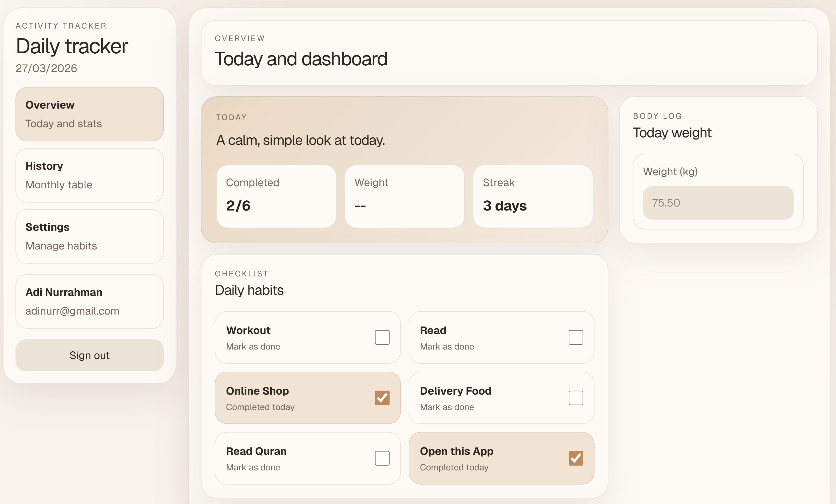This screenshot has width=836, height=504.
Task: Select Overview in the sidebar
Action: click(x=89, y=114)
